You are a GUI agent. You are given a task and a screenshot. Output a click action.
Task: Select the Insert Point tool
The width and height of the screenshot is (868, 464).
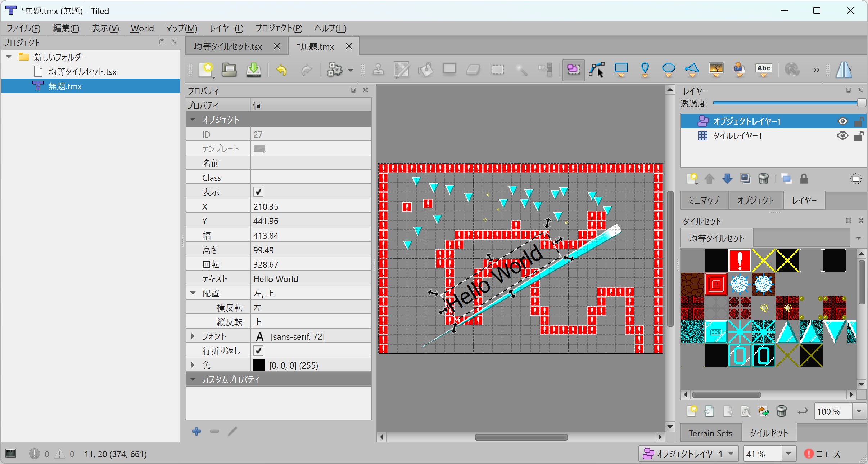pyautogui.click(x=645, y=70)
